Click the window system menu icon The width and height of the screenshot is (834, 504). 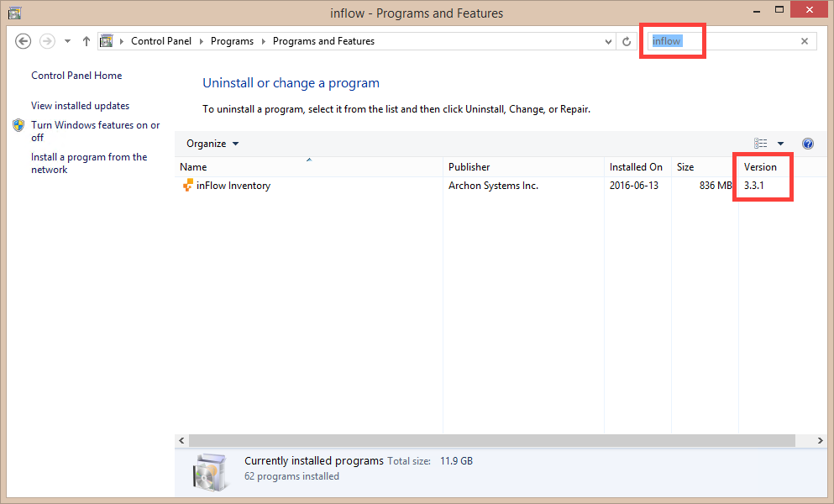15,13
